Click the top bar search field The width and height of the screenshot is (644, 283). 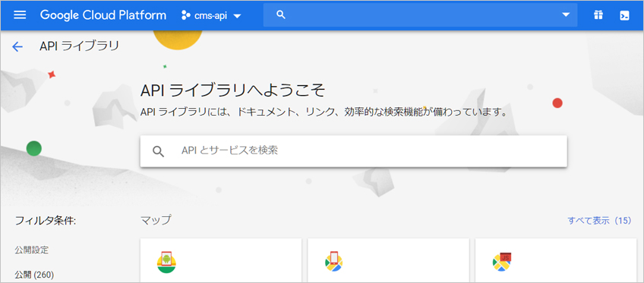click(420, 14)
